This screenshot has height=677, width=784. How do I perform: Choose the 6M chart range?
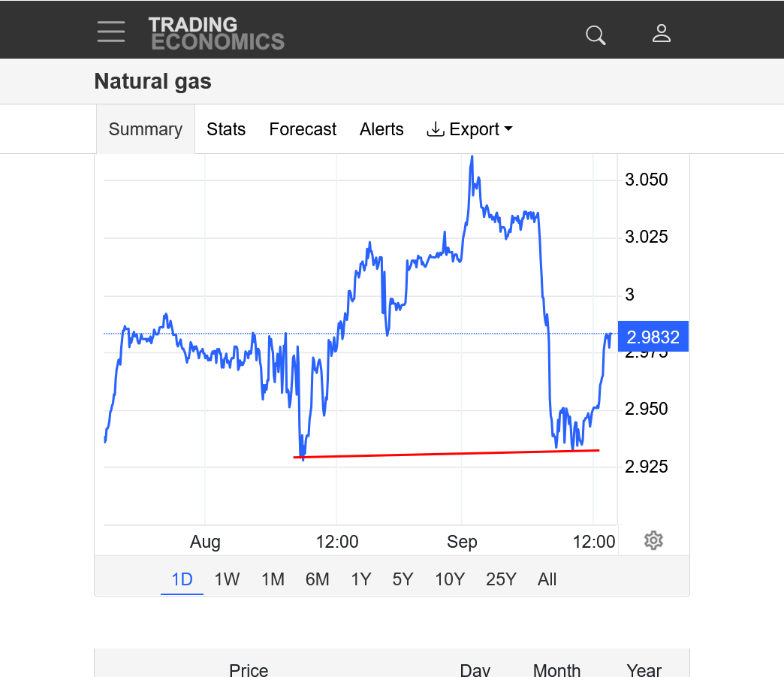[x=317, y=579]
